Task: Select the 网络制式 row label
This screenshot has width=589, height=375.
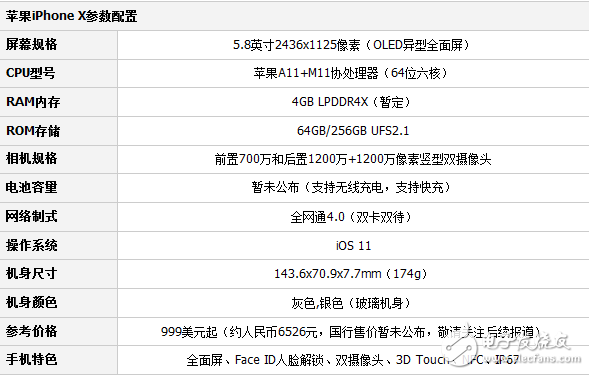Action: click(x=32, y=216)
